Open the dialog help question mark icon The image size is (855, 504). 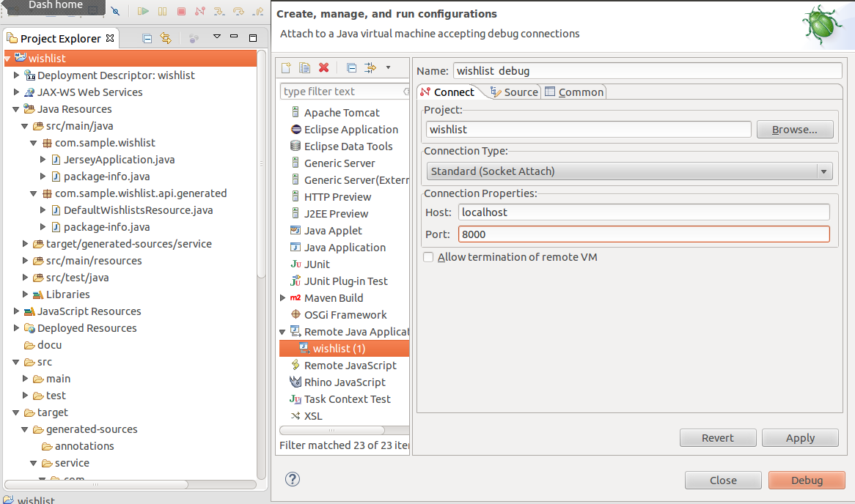pyautogui.click(x=293, y=479)
